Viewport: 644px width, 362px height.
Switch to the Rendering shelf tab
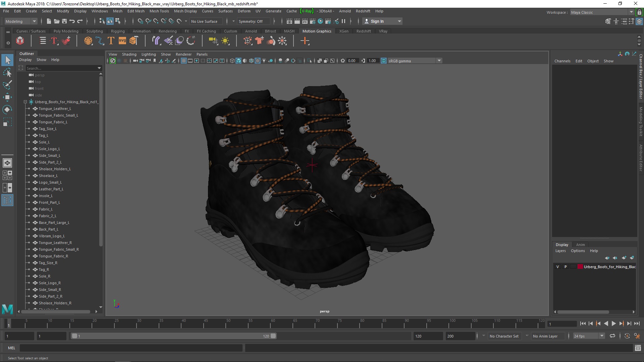click(x=167, y=31)
